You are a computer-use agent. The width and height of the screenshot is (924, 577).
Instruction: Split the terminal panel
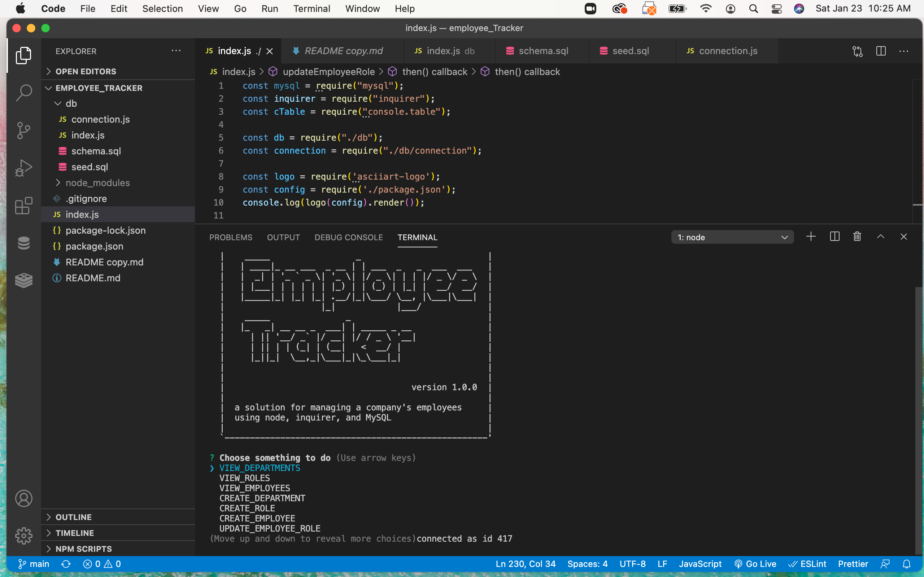[x=834, y=237]
